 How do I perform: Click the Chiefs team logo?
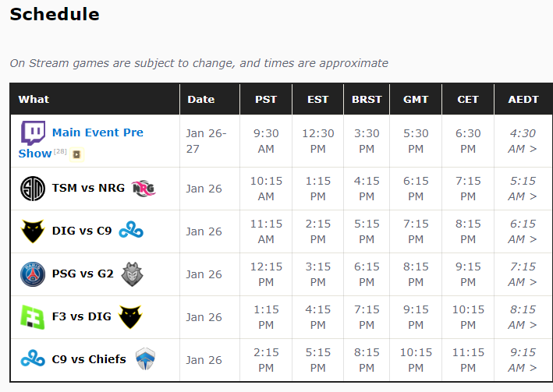[x=146, y=358]
